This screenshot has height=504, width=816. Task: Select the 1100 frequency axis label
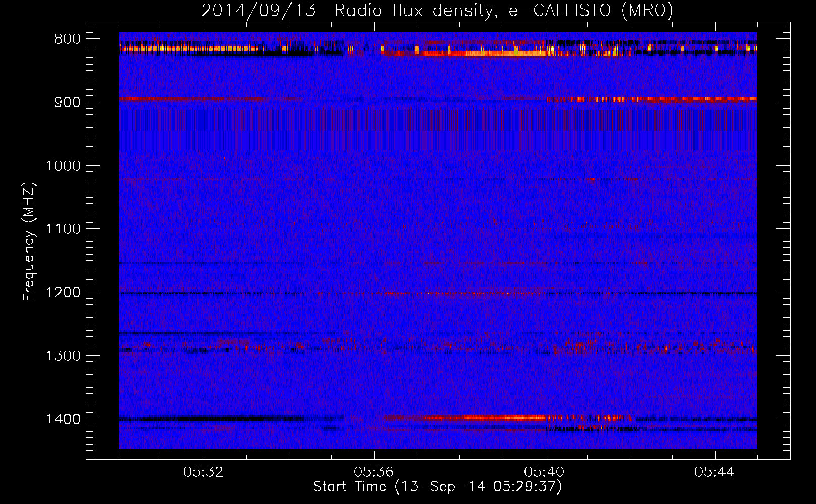tap(64, 229)
